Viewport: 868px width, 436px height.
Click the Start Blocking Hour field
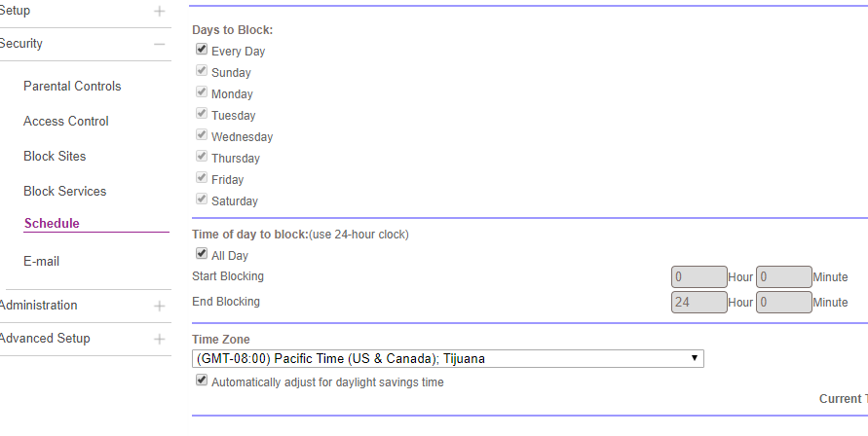coord(699,277)
